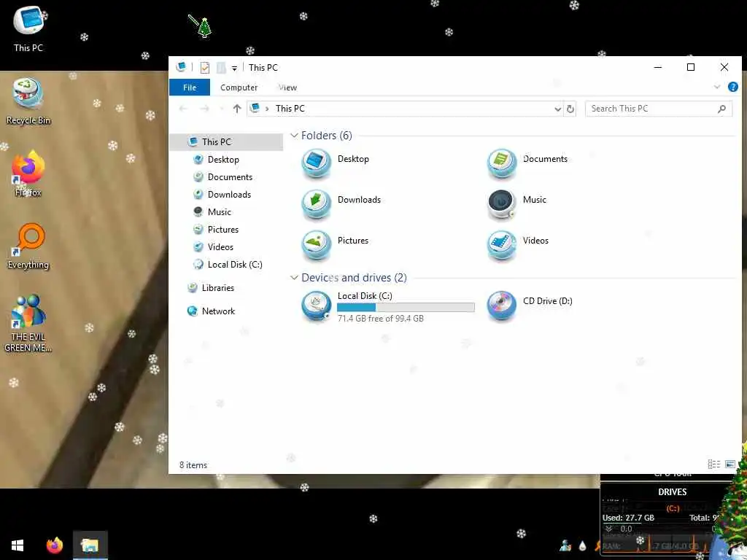Open the Recycle Bin desktop icon
Screen dimensions: 747x560
[x=28, y=101]
